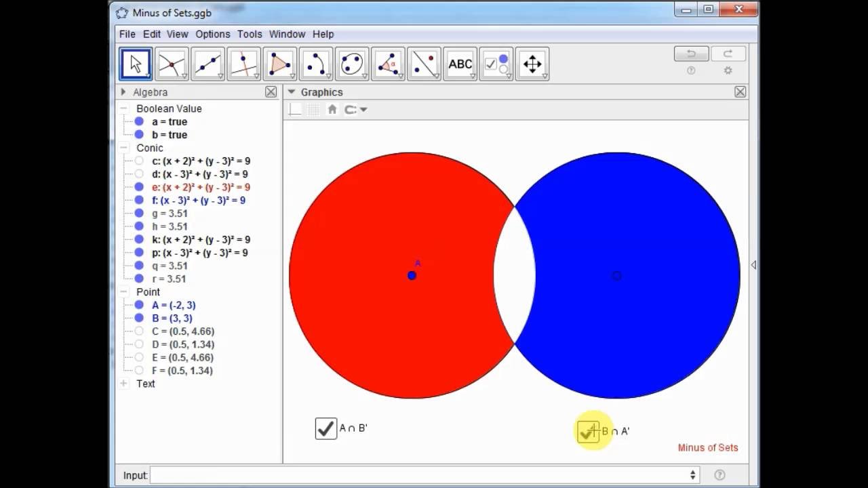
Task: Select blue point A in graphics
Action: [412, 275]
